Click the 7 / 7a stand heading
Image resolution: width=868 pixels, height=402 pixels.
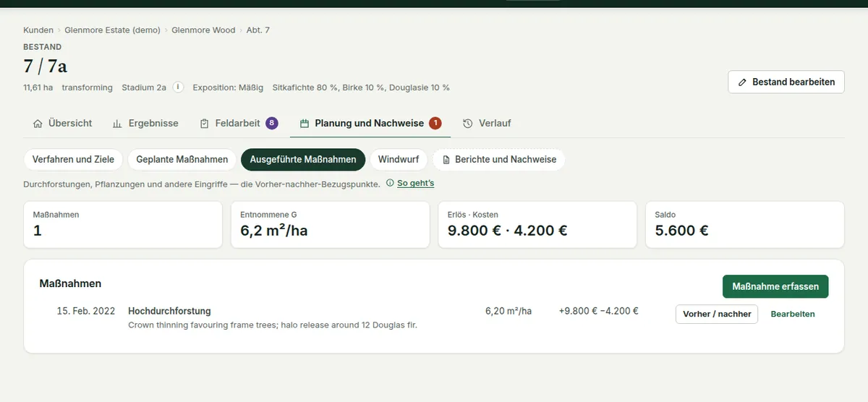(x=45, y=67)
